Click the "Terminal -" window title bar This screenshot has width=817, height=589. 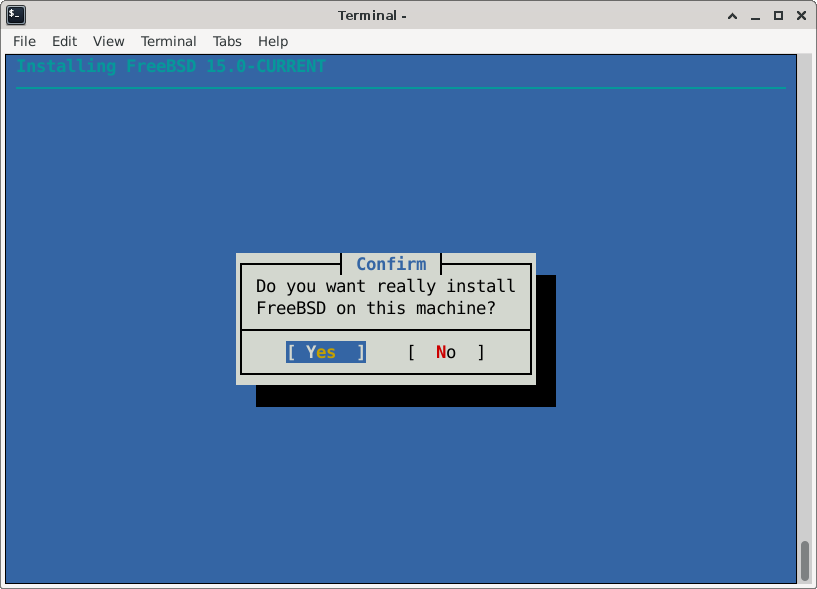pos(372,15)
